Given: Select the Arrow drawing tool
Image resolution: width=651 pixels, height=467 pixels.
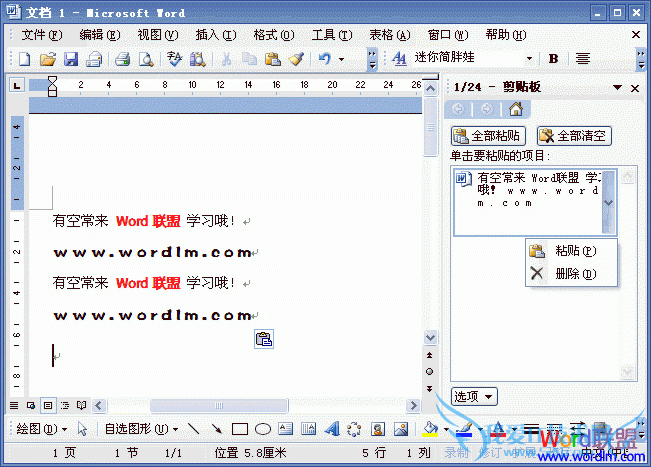Looking at the screenshot, I should pyautogui.click(x=216, y=429).
